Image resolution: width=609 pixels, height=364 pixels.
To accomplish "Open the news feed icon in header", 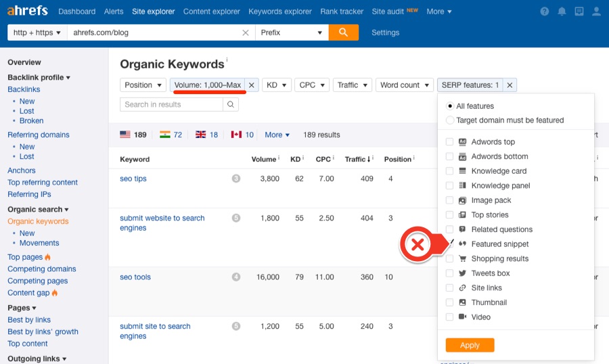I will 579,12.
